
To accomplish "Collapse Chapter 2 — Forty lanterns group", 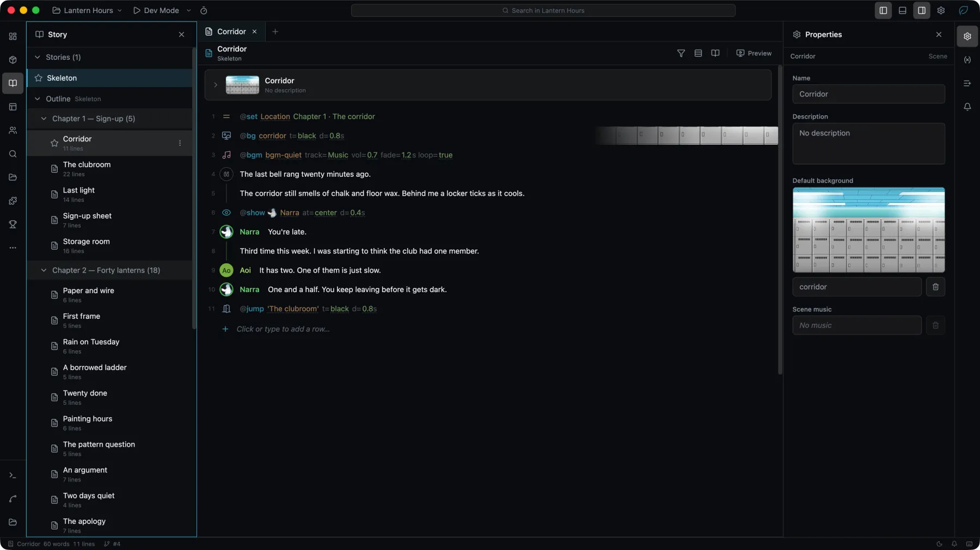I will point(44,270).
